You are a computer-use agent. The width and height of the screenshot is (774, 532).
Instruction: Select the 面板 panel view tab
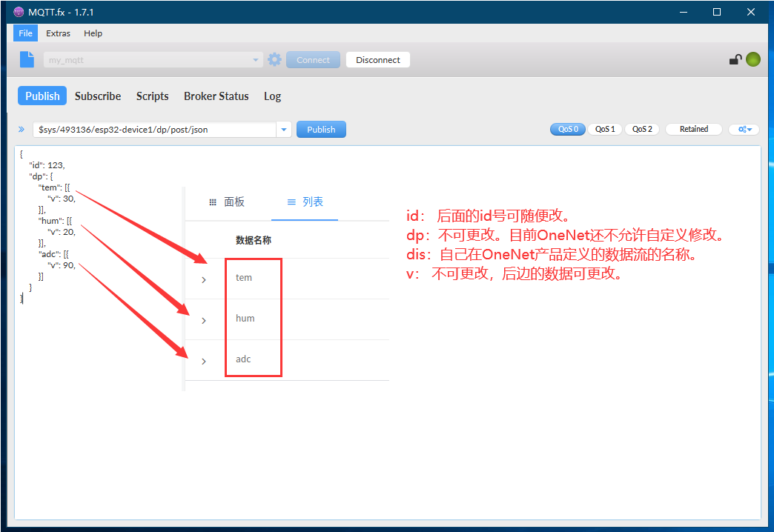[227, 202]
